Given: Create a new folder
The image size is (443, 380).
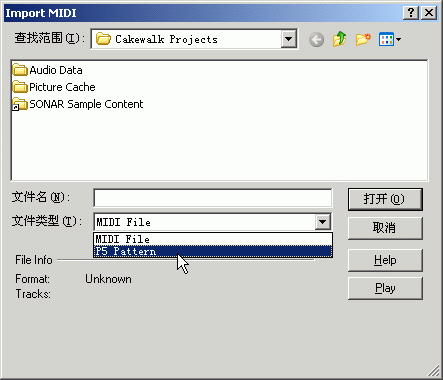Looking at the screenshot, I should click(363, 39).
